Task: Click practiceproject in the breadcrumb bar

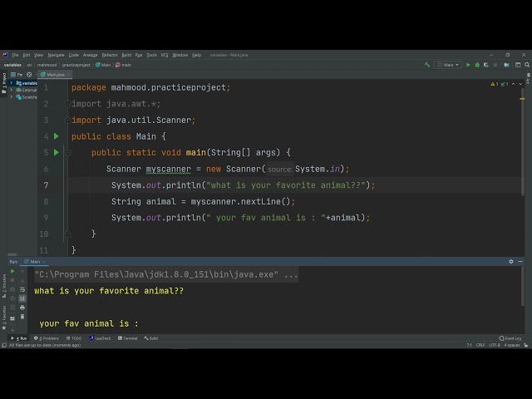Action: click(76, 65)
